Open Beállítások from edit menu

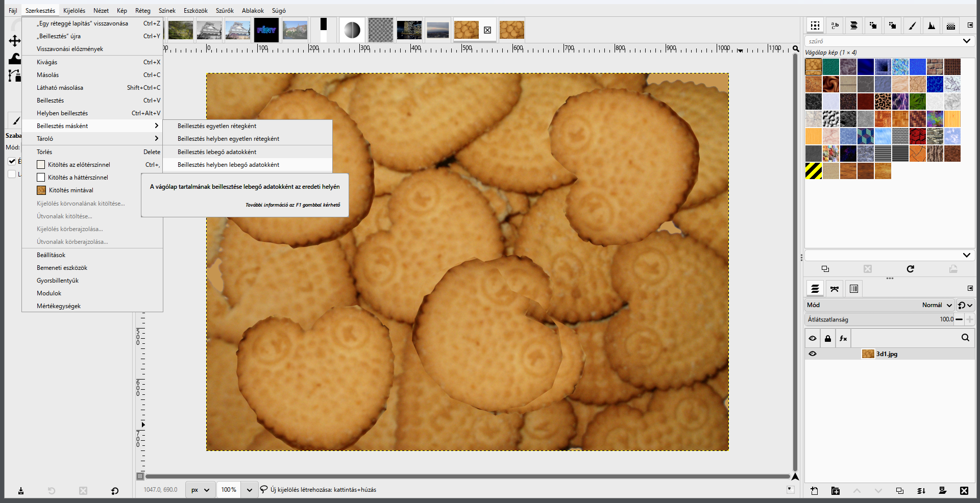pyautogui.click(x=92, y=255)
